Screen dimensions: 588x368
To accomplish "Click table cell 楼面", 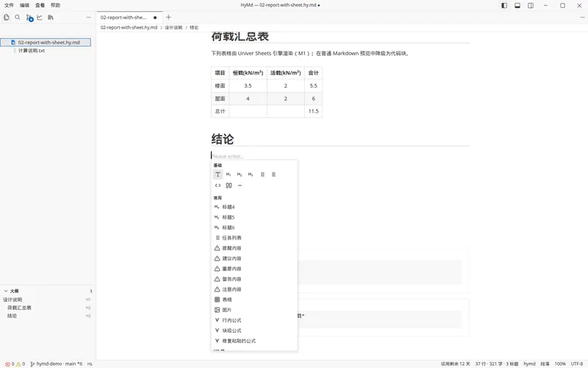I will 220,85.
